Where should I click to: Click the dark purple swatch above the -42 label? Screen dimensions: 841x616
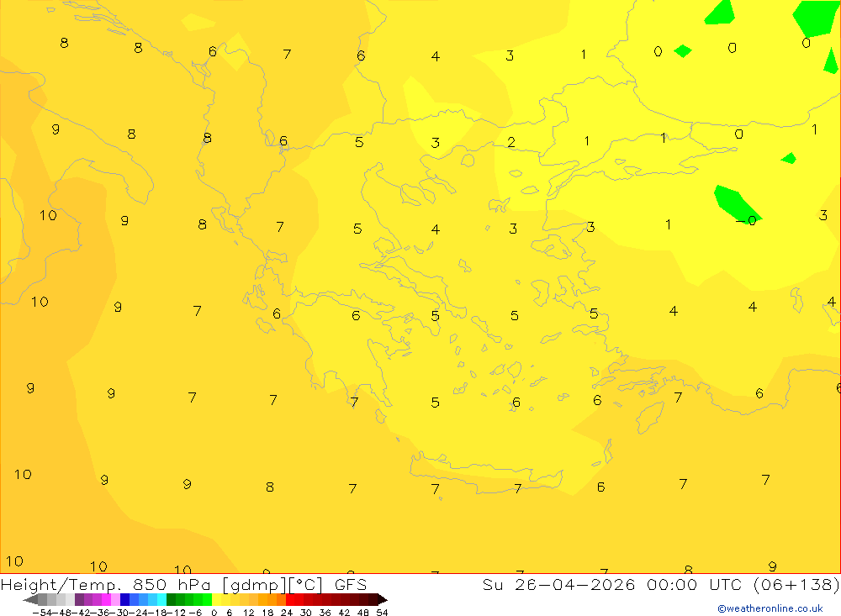(x=79, y=599)
